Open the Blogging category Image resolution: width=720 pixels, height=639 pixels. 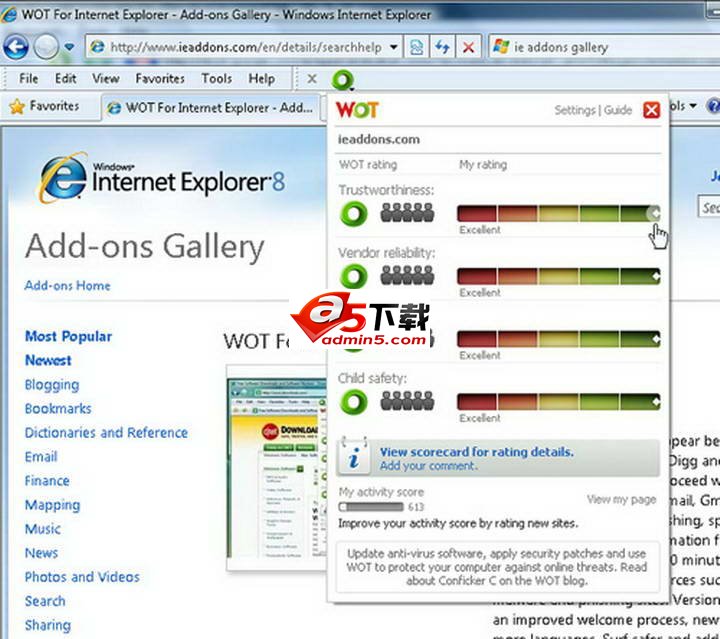point(52,385)
